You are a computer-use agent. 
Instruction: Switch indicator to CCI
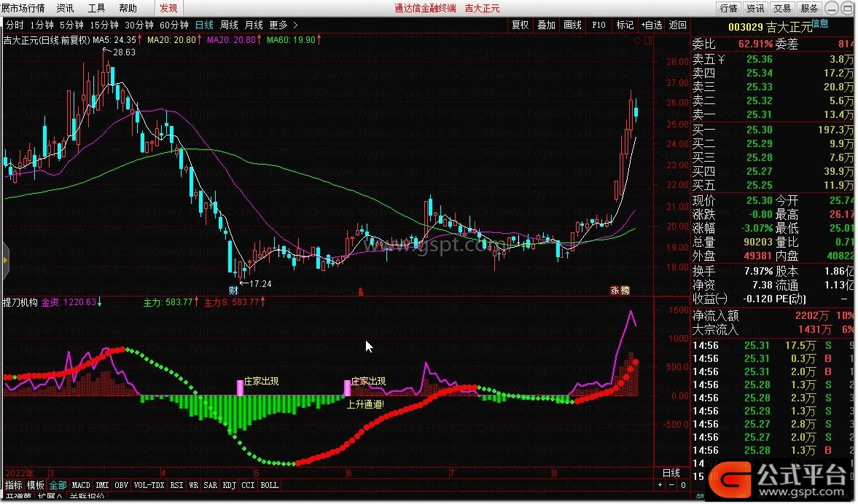249,485
